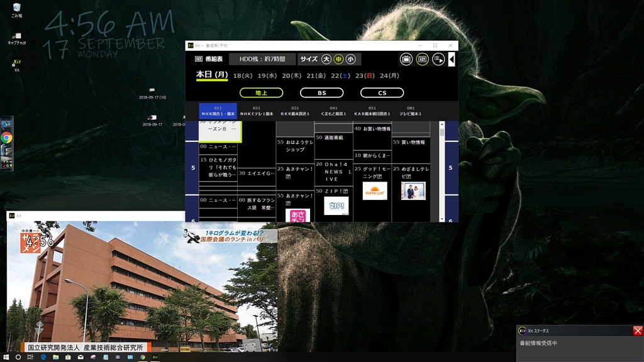Click guide scrollbar up arrow

point(442,124)
